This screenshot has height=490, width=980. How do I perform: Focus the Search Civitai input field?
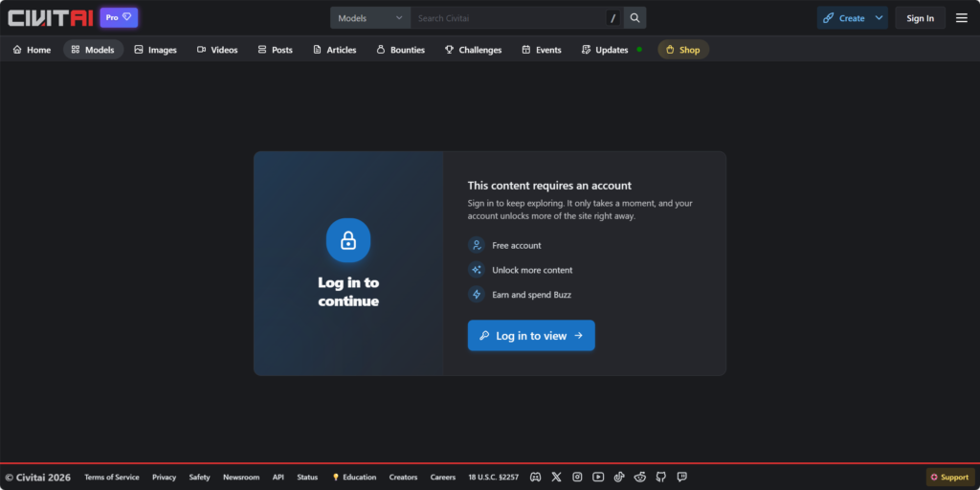[x=507, y=18]
